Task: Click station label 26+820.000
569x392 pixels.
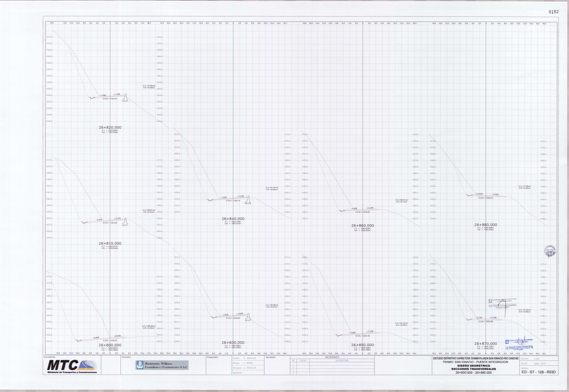Action: tap(110, 128)
